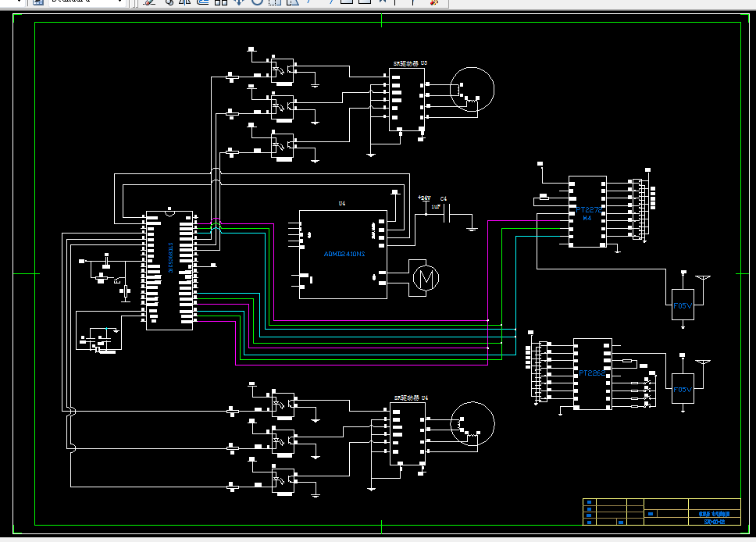The width and height of the screenshot is (756, 542).
Task: Click the drawing number in the title block
Action: click(714, 522)
